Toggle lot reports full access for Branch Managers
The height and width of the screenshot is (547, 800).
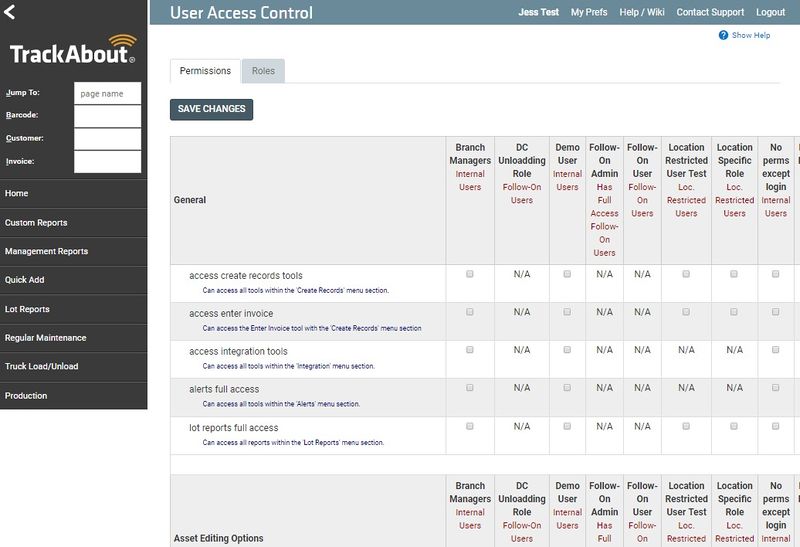[469, 426]
